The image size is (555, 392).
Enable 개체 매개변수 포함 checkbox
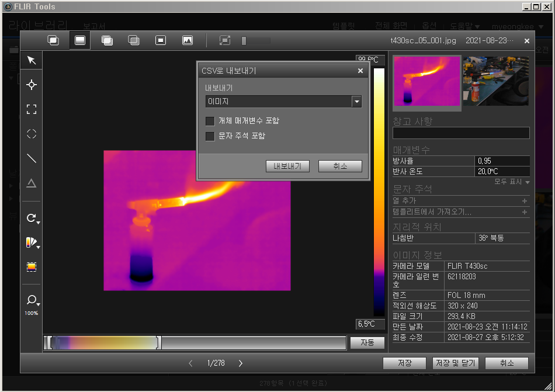coord(210,121)
